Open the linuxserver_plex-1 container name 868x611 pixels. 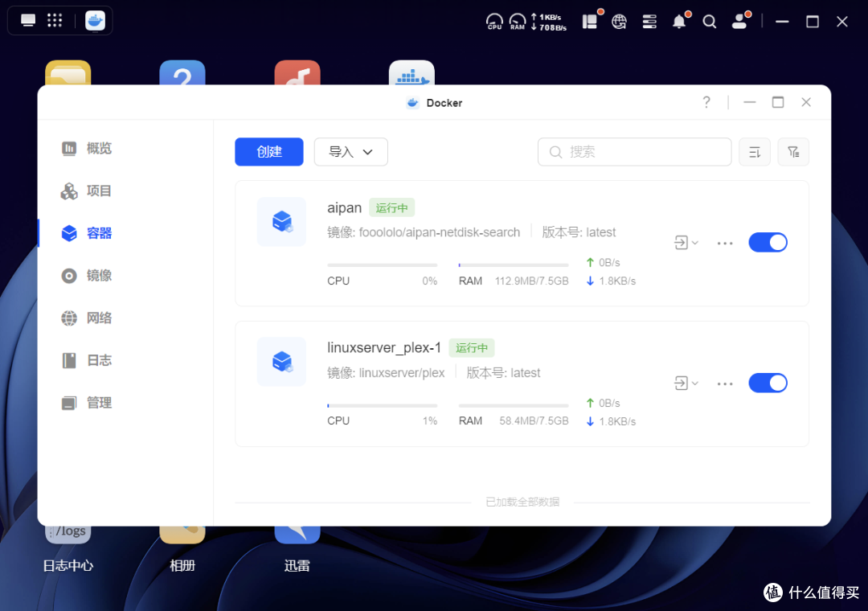(384, 348)
